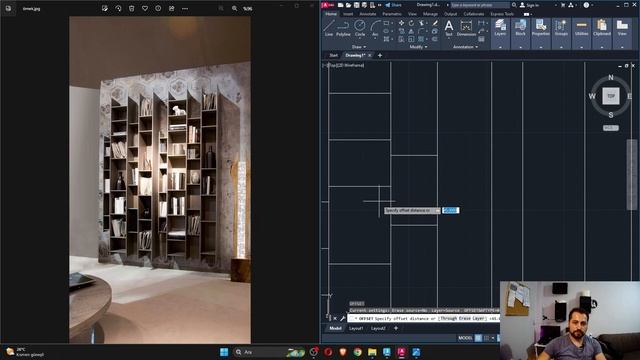This screenshot has width=640, height=360.
Task: Expand the Block panel arrow
Action: tap(520, 47)
